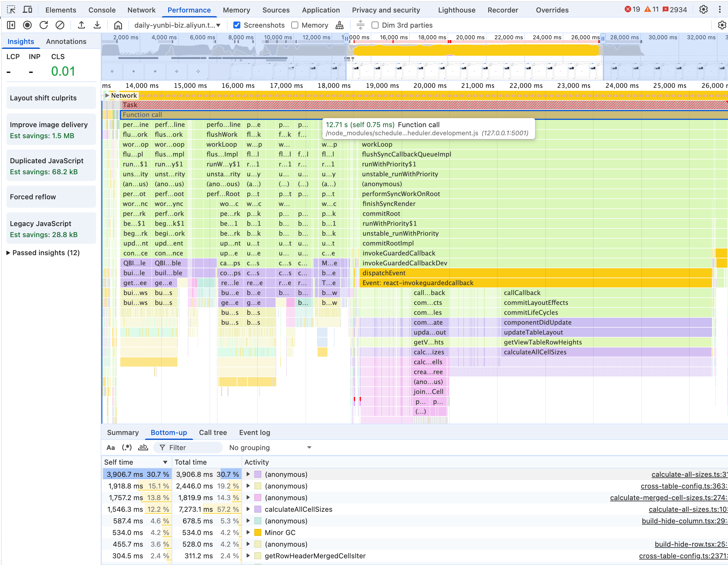The height and width of the screenshot is (565, 728).
Task: Open the calculate-merged-cell-sizes.ts source link
Action: coord(668,497)
